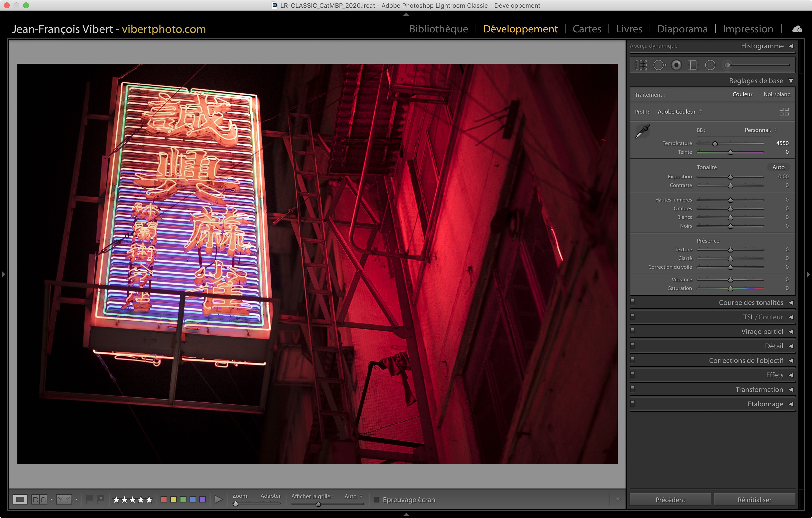
Task: Switch treatment to Noir/blanc
Action: [776, 94]
